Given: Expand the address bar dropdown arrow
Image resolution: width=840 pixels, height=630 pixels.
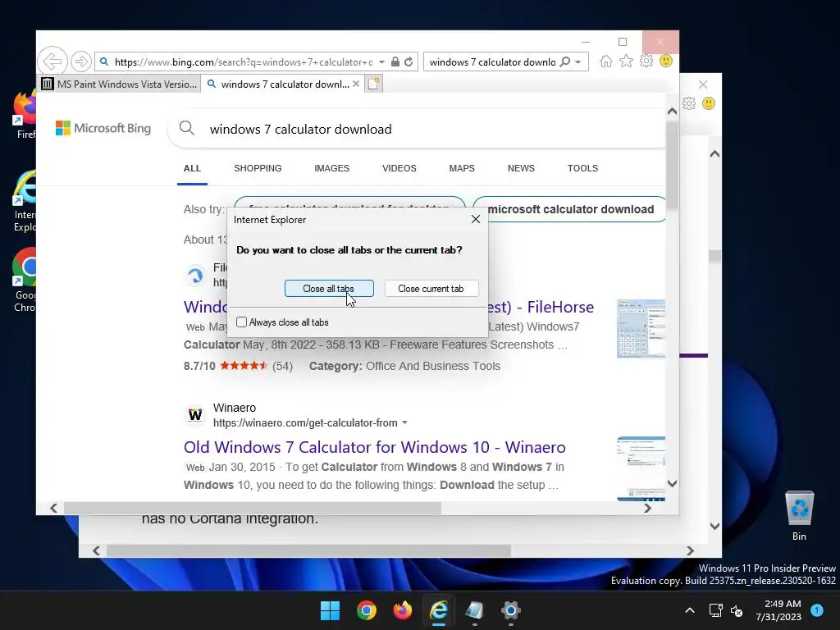Looking at the screenshot, I should point(381,62).
